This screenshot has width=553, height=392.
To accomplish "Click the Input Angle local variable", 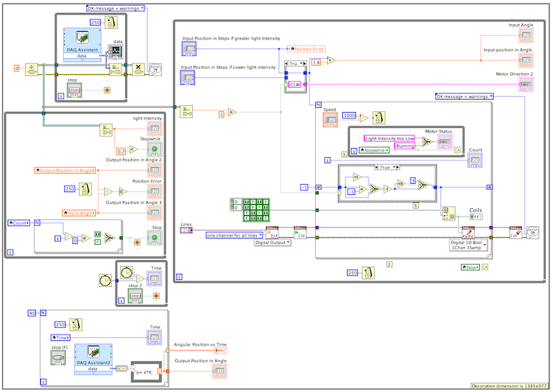I will coord(79,213).
